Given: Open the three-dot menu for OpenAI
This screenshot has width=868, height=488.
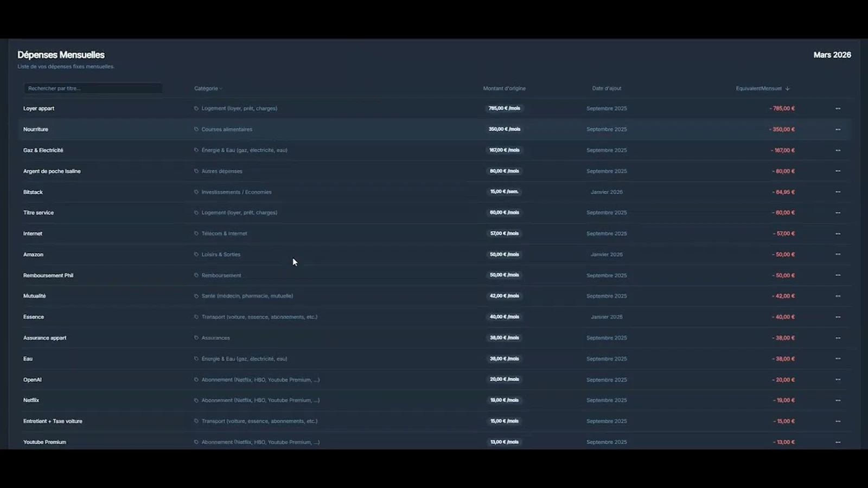Looking at the screenshot, I should click(838, 380).
